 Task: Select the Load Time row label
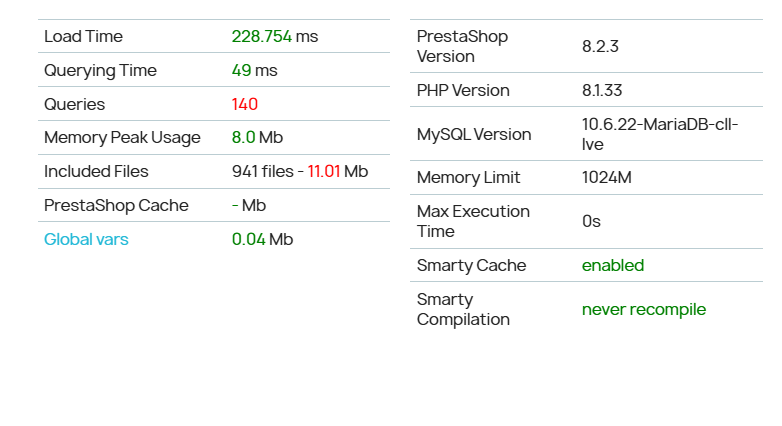coord(83,36)
